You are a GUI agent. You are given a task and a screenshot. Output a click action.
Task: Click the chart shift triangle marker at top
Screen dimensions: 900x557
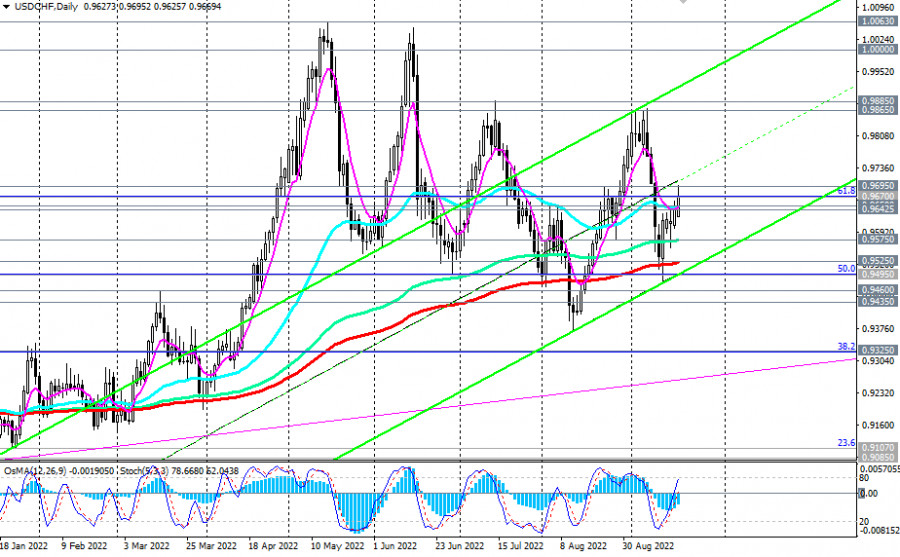click(x=683, y=3)
